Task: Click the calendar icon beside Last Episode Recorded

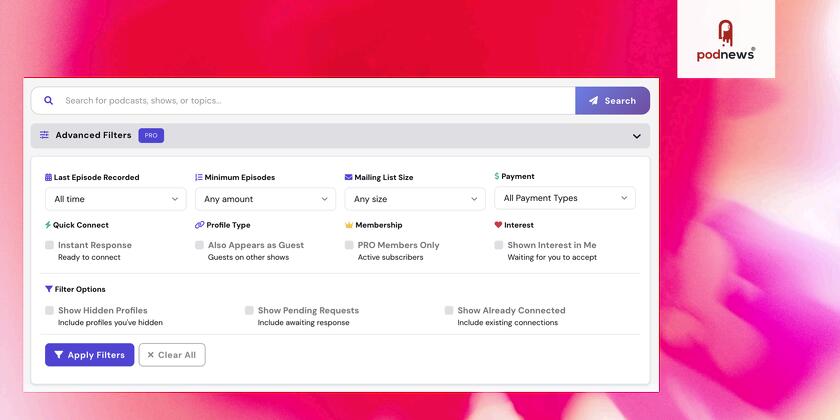Action: click(x=49, y=177)
